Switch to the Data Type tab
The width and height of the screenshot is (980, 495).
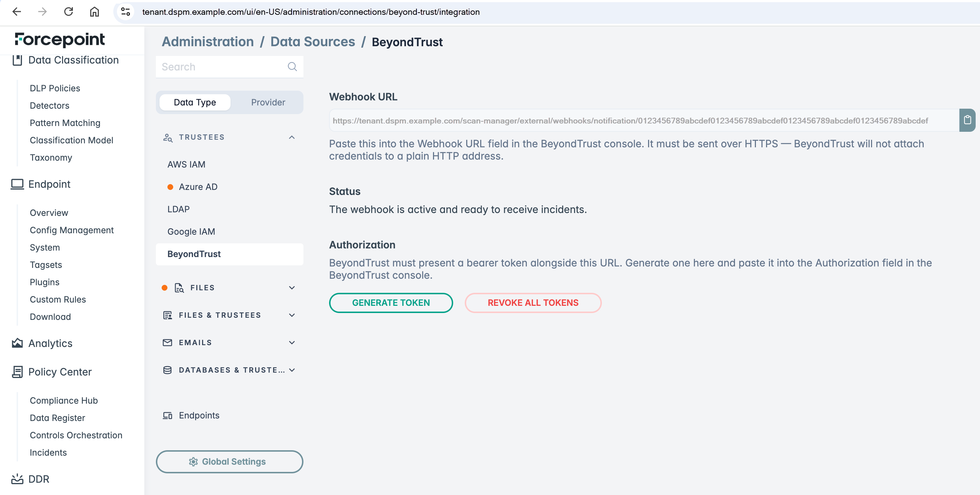tap(195, 103)
